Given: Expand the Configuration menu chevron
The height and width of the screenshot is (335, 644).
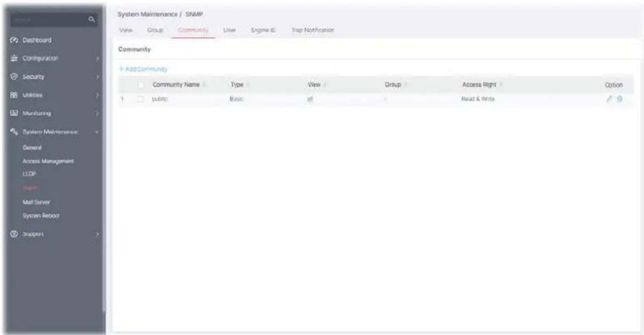Looking at the screenshot, I should pyautogui.click(x=98, y=59).
